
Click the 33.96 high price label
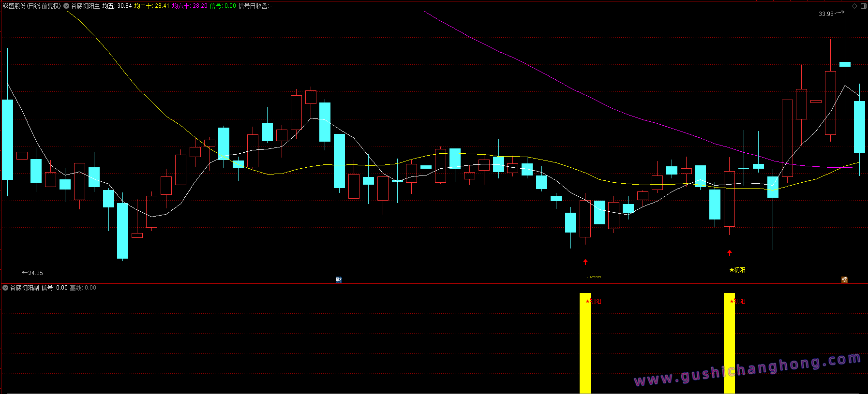[x=826, y=14]
